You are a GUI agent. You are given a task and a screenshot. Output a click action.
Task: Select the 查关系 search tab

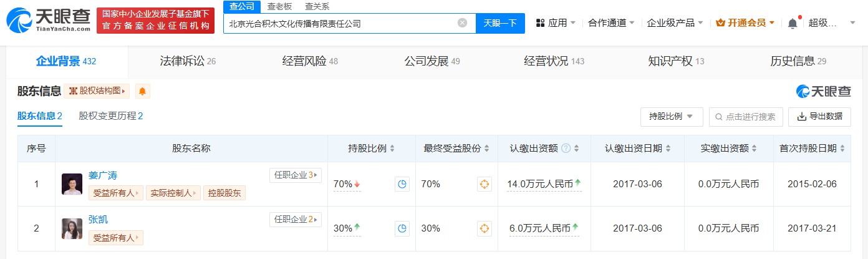[x=317, y=7]
